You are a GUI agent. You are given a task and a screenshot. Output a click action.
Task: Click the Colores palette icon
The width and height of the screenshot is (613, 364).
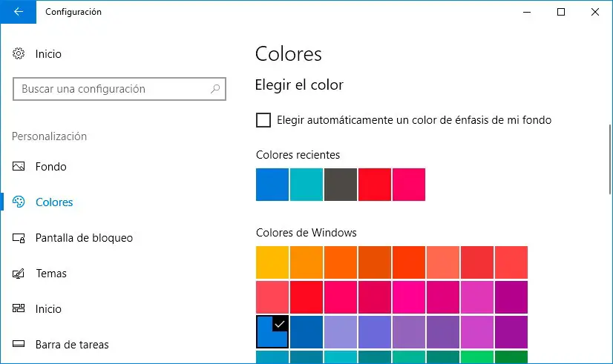[20, 202]
